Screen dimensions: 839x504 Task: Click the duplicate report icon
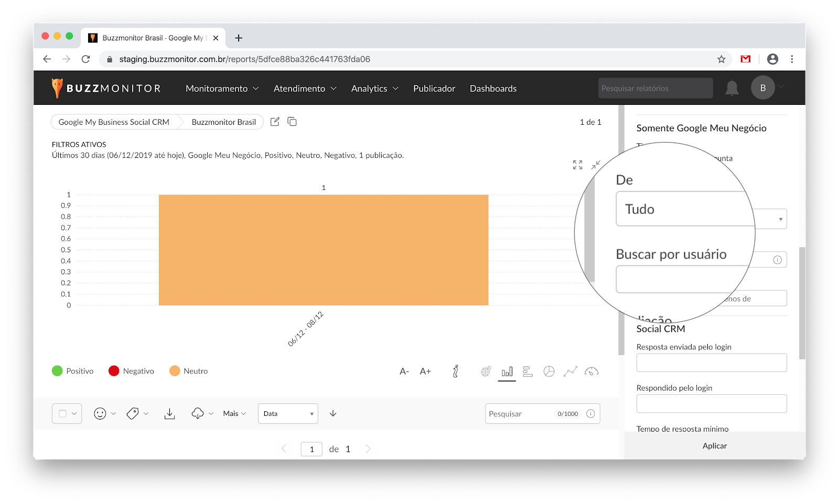[x=292, y=122]
